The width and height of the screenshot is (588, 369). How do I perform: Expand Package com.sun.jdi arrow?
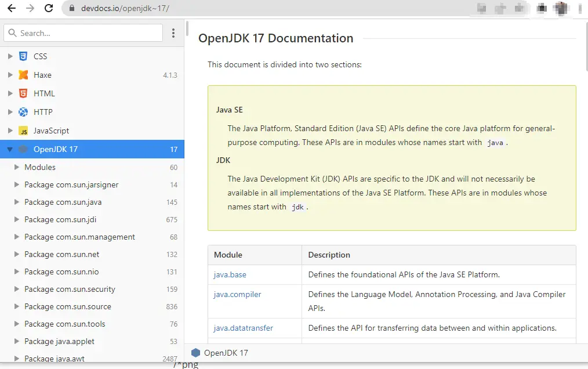pyautogui.click(x=16, y=219)
